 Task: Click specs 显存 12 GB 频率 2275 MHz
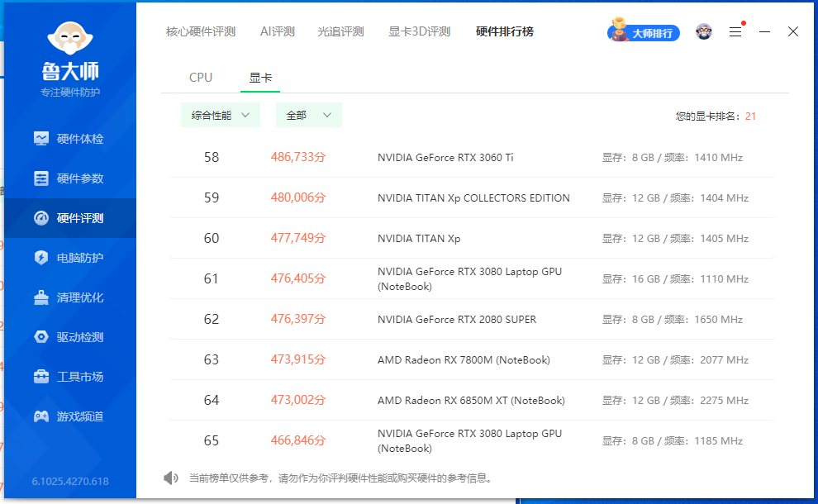(675, 401)
